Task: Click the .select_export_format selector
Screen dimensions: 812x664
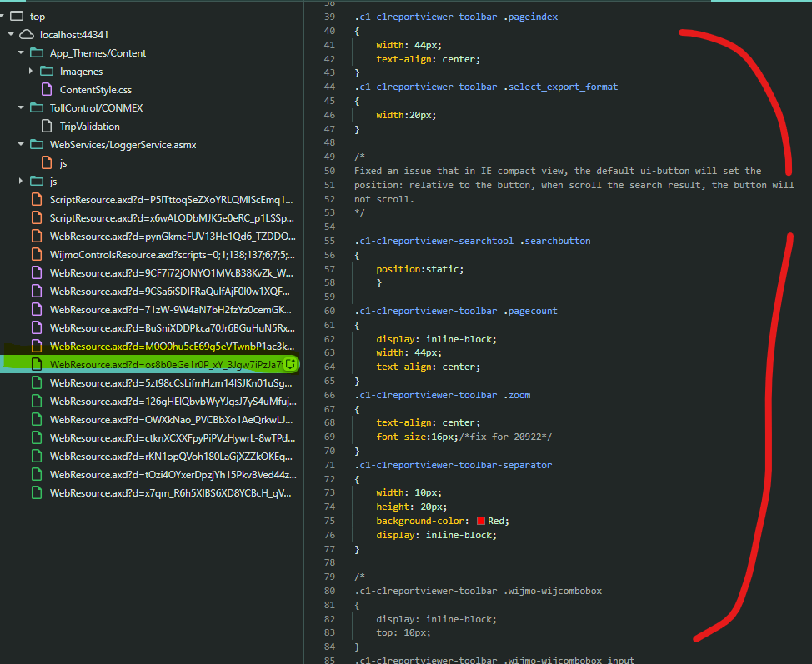Action: pos(560,87)
